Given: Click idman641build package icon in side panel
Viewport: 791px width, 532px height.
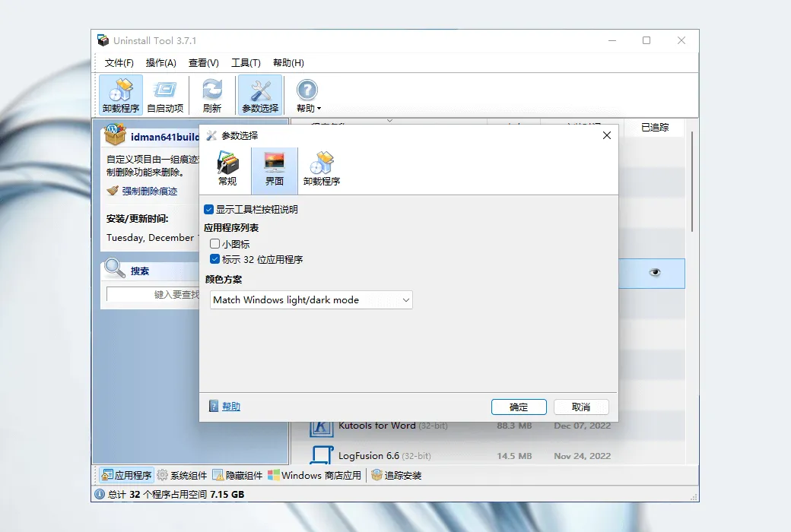Looking at the screenshot, I should (x=115, y=134).
